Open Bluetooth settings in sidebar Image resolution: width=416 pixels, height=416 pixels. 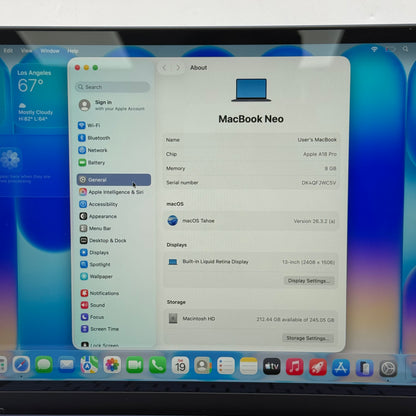tap(94, 138)
